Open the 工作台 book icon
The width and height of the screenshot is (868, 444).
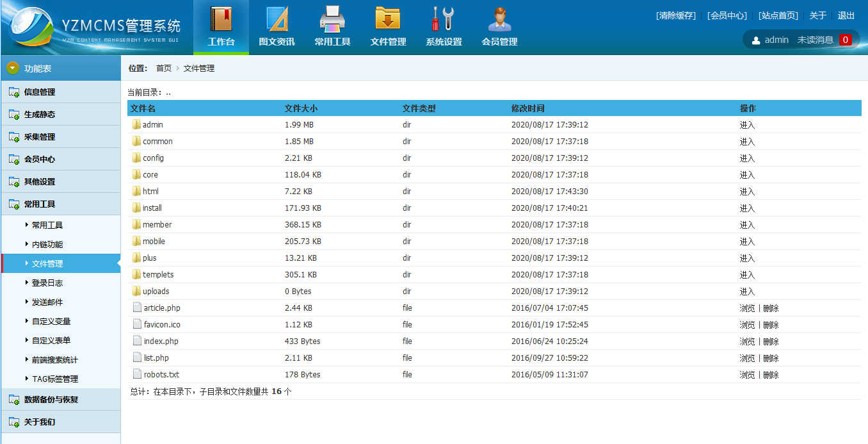(221, 19)
